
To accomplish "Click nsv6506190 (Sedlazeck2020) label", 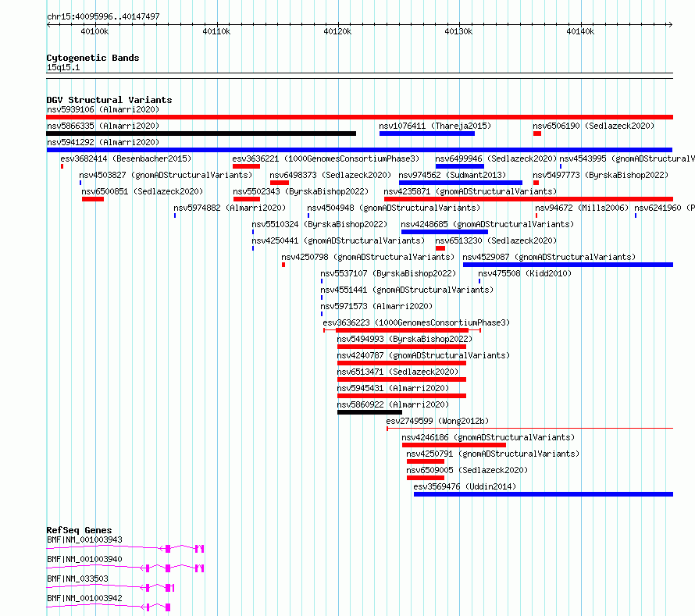I will [593, 126].
